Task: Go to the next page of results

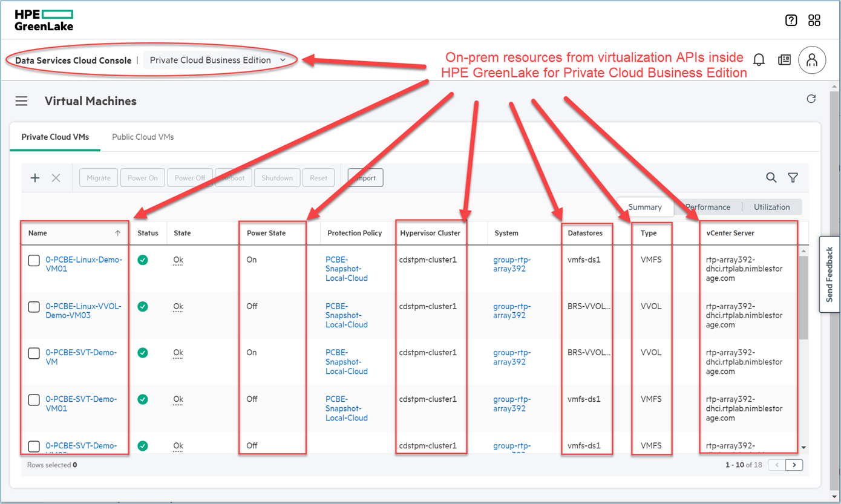Action: click(794, 465)
